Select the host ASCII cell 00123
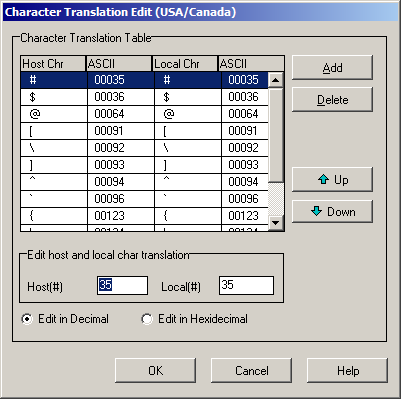This screenshot has width=401, height=399. [121, 216]
